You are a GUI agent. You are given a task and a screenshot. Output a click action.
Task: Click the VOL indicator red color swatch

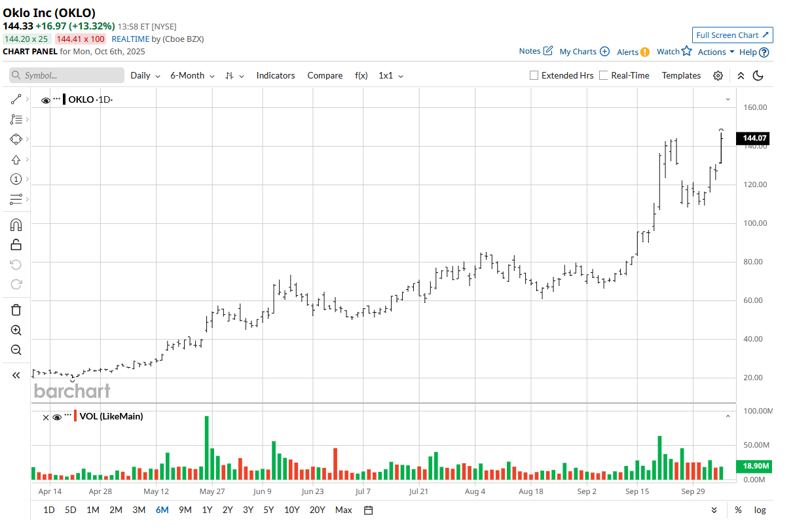click(x=76, y=416)
